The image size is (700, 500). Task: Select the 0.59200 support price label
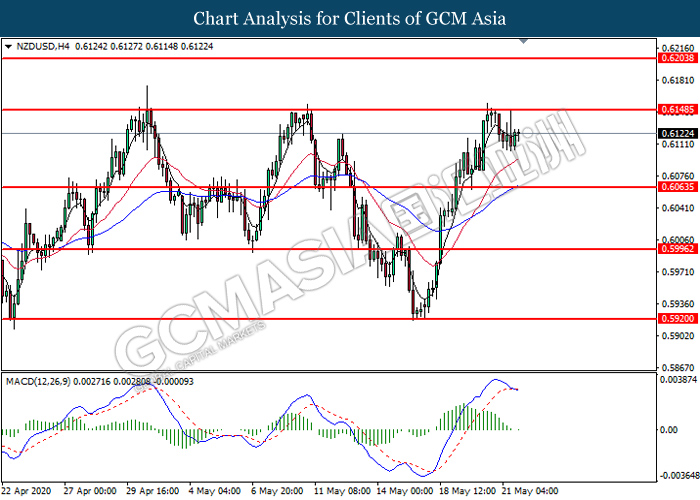point(678,319)
